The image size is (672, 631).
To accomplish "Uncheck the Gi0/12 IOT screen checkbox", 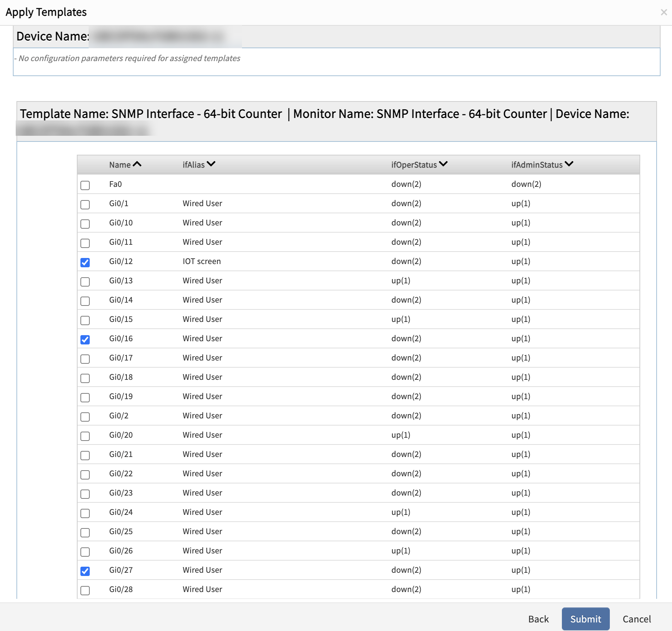I will click(85, 262).
